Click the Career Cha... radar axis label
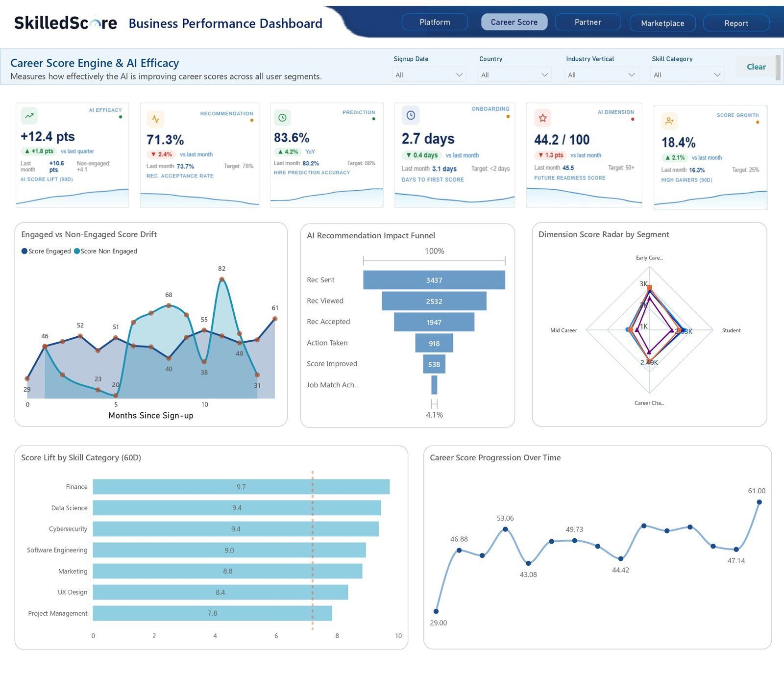 pyautogui.click(x=649, y=403)
